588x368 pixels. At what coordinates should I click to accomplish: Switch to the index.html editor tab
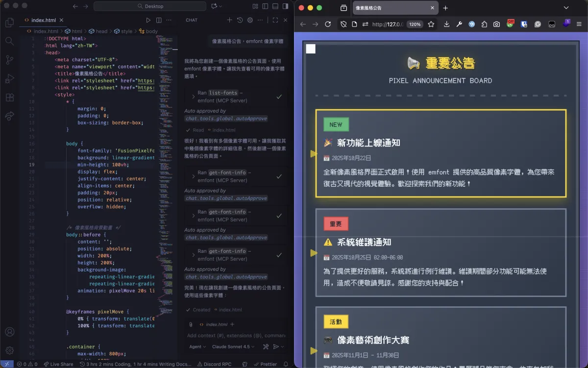[45, 21]
